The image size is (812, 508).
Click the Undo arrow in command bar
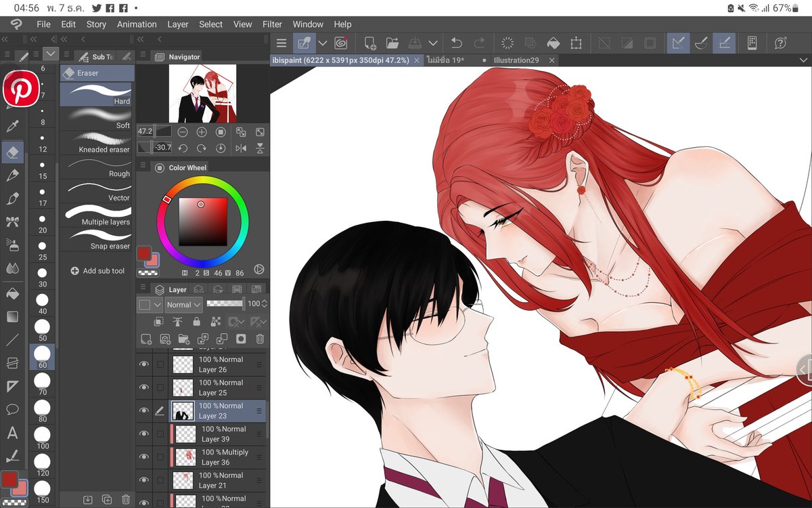456,43
